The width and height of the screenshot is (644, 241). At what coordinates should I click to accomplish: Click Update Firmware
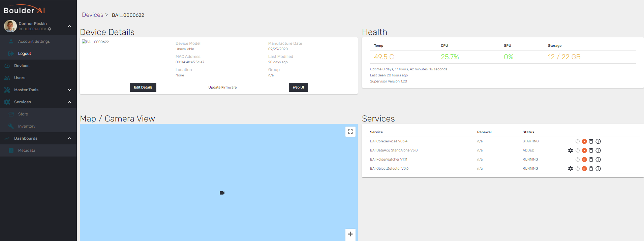pyautogui.click(x=222, y=87)
